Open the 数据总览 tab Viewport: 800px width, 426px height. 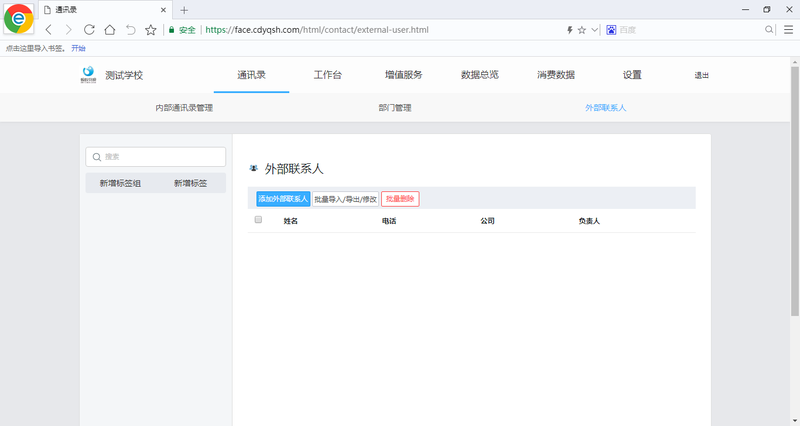(479, 75)
